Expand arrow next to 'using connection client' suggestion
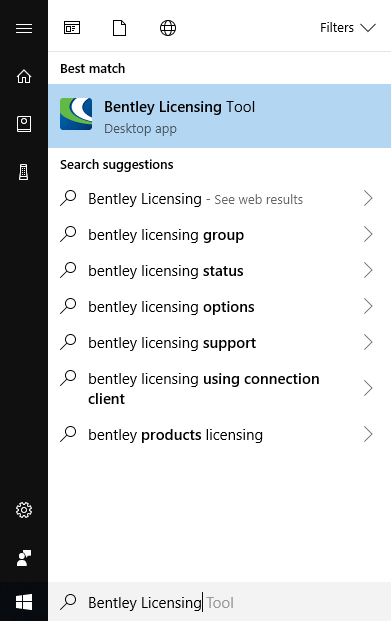The width and height of the screenshot is (391, 621). (368, 388)
